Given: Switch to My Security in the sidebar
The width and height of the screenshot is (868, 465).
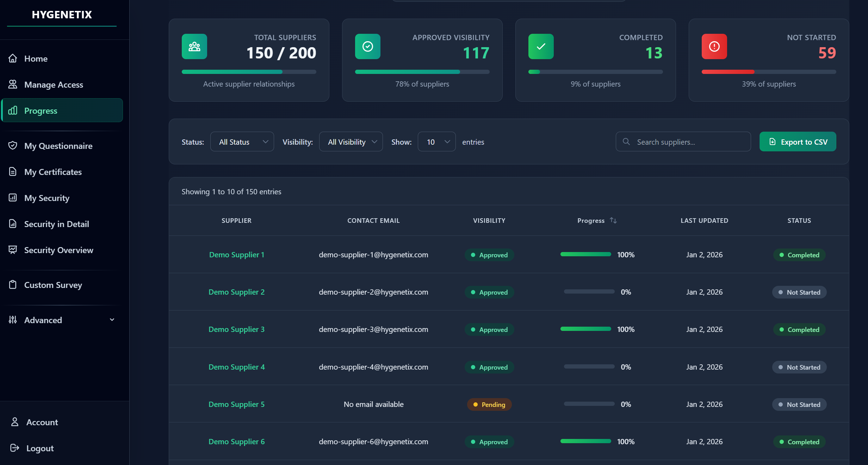Looking at the screenshot, I should (47, 198).
